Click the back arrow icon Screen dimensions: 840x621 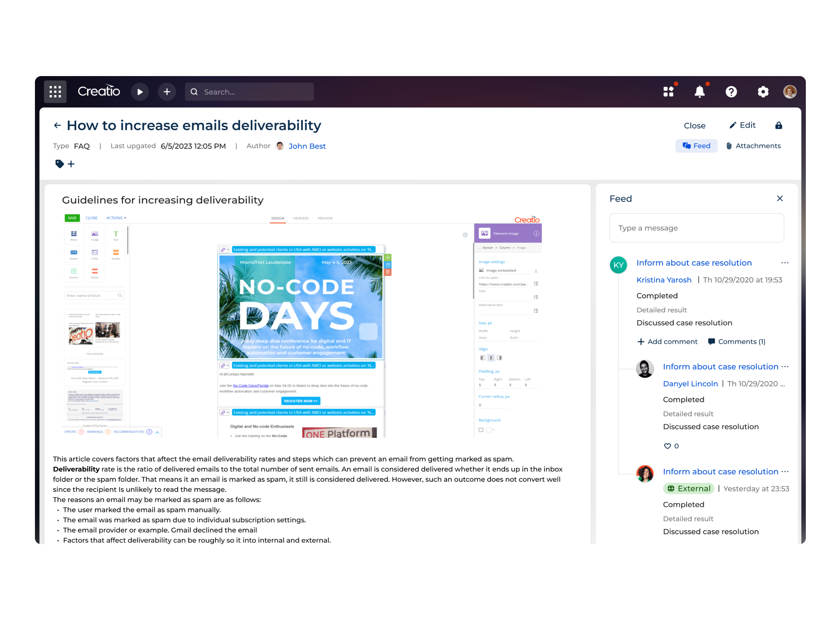(57, 125)
